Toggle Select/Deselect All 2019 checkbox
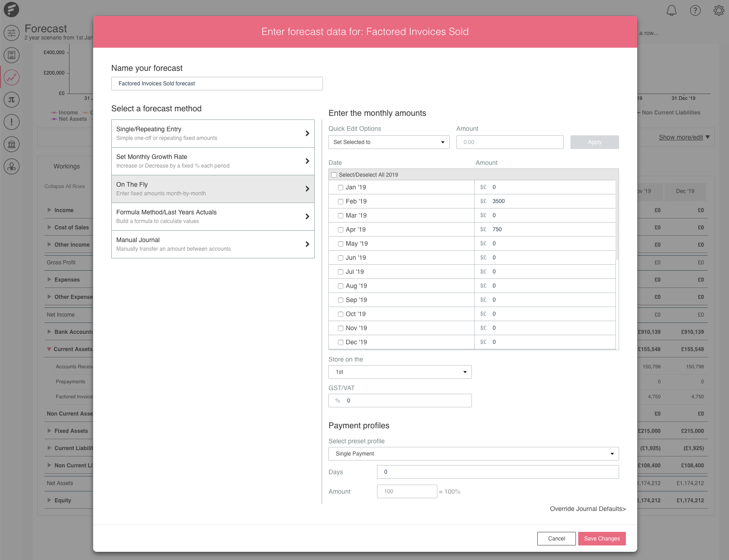Image resolution: width=729 pixels, height=560 pixels. pos(334,175)
